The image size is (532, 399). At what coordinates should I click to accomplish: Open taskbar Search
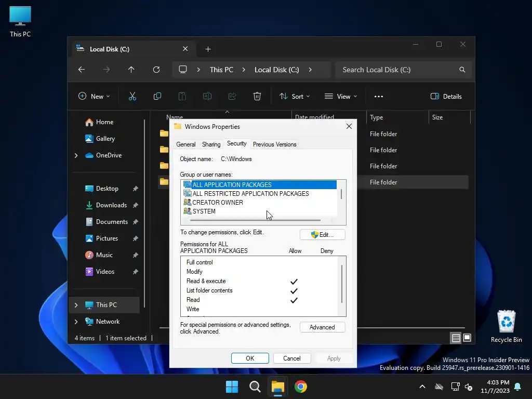[x=255, y=387]
